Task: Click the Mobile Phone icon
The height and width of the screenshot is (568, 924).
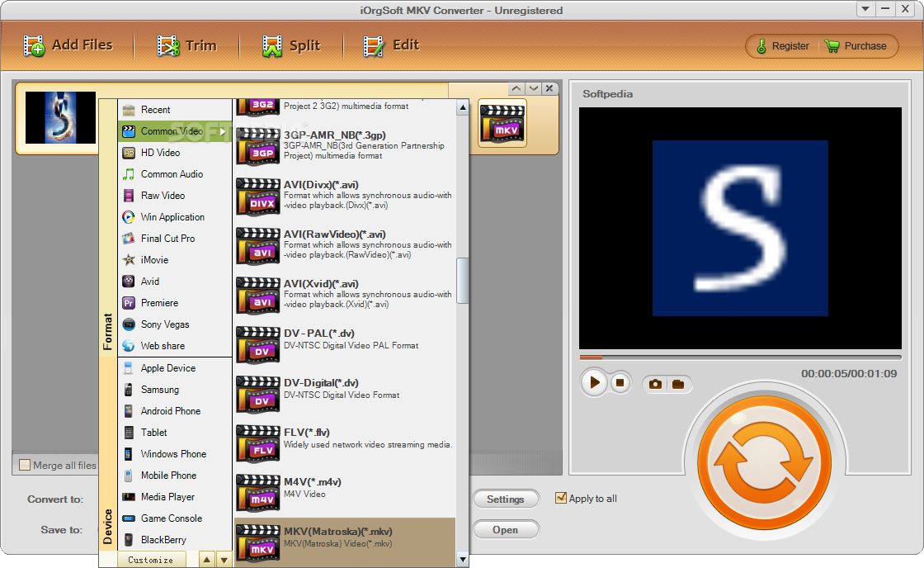Action: [128, 476]
